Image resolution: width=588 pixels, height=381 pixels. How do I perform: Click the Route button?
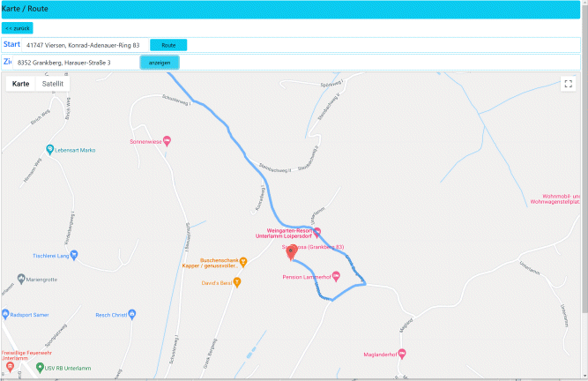point(168,45)
